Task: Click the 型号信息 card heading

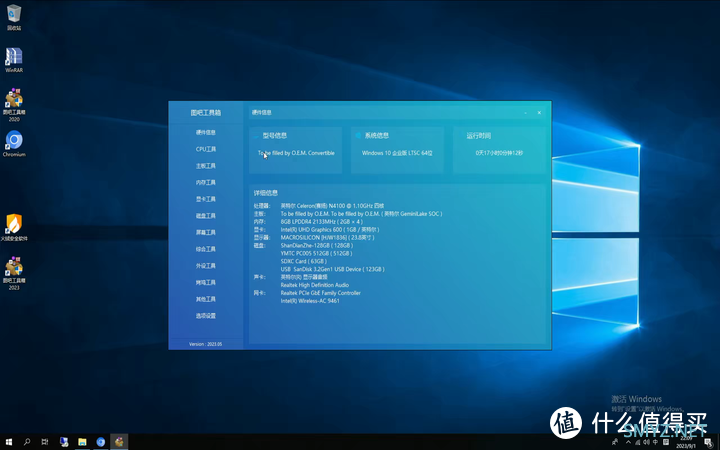Action: pyautogui.click(x=275, y=135)
